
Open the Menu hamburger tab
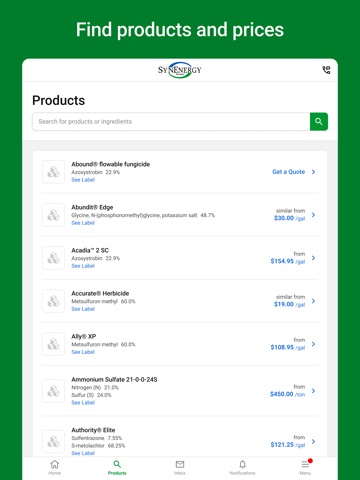tap(305, 467)
